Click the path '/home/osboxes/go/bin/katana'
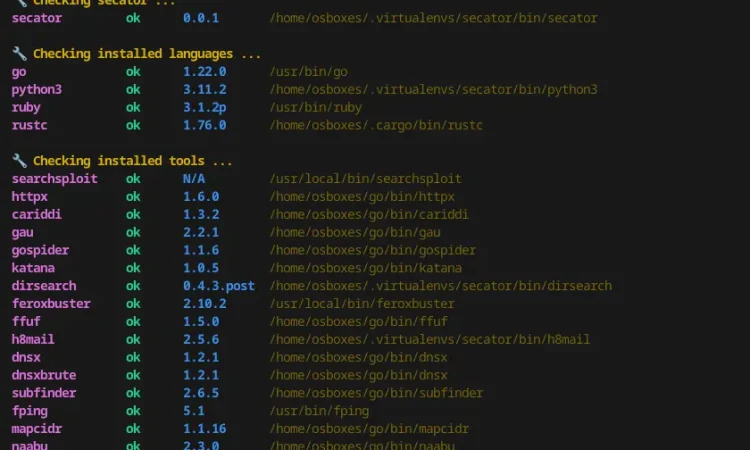This screenshot has height=450, width=750. [x=365, y=268]
